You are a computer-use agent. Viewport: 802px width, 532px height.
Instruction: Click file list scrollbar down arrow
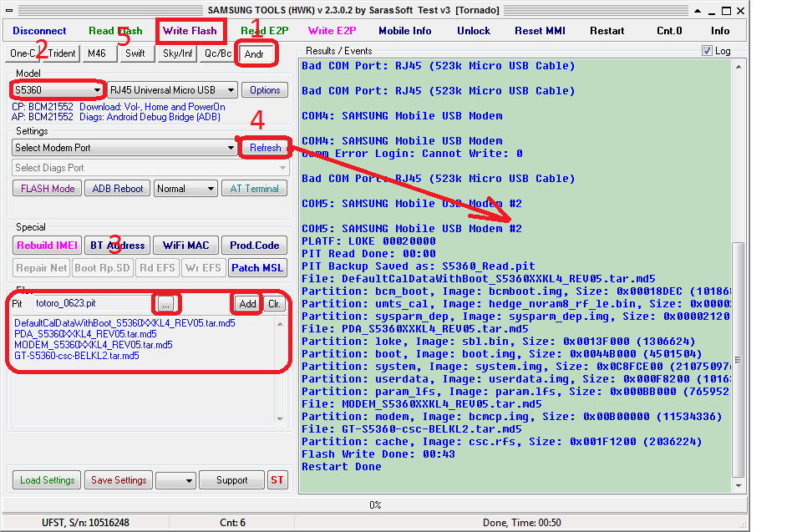281,419
